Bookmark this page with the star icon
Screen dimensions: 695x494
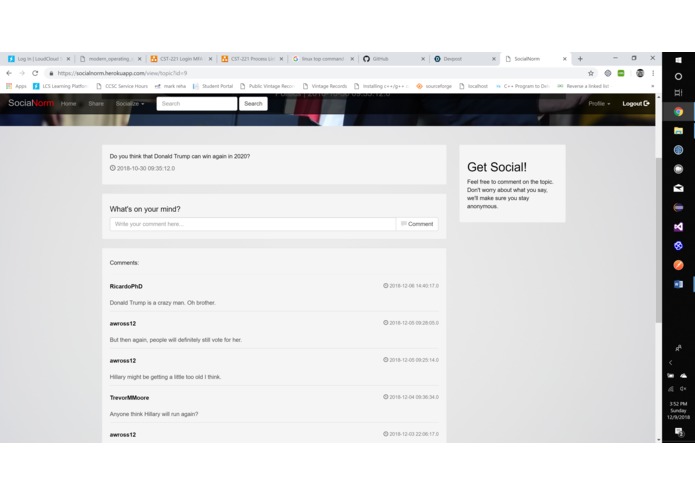590,73
